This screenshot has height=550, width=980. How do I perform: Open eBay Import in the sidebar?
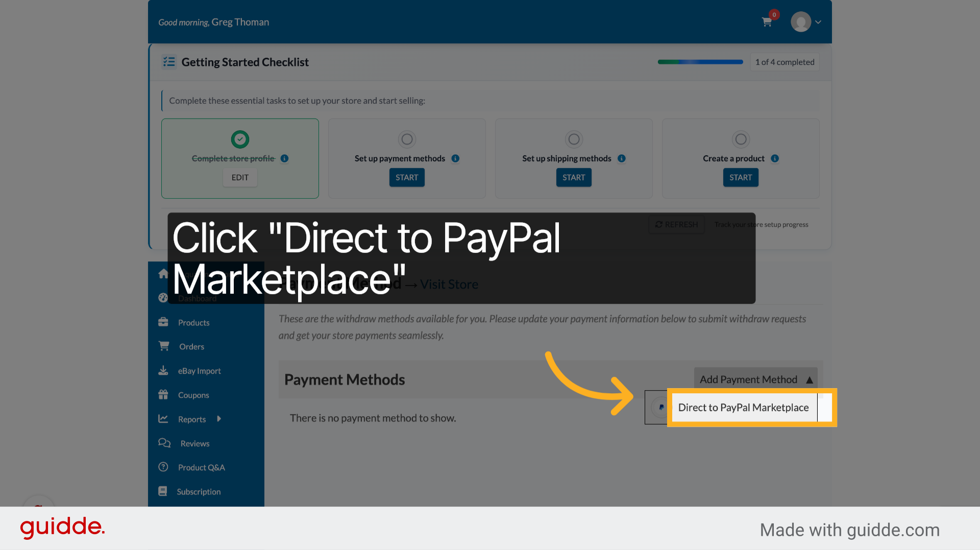pos(200,371)
